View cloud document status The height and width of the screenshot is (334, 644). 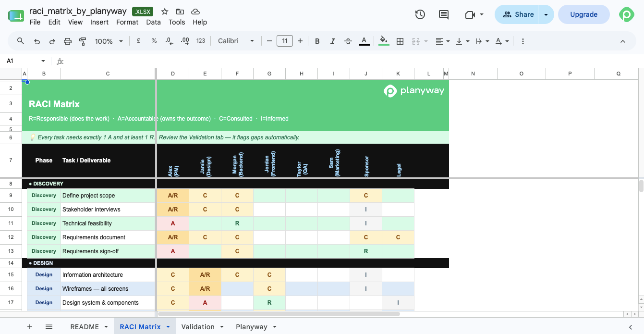click(x=195, y=12)
